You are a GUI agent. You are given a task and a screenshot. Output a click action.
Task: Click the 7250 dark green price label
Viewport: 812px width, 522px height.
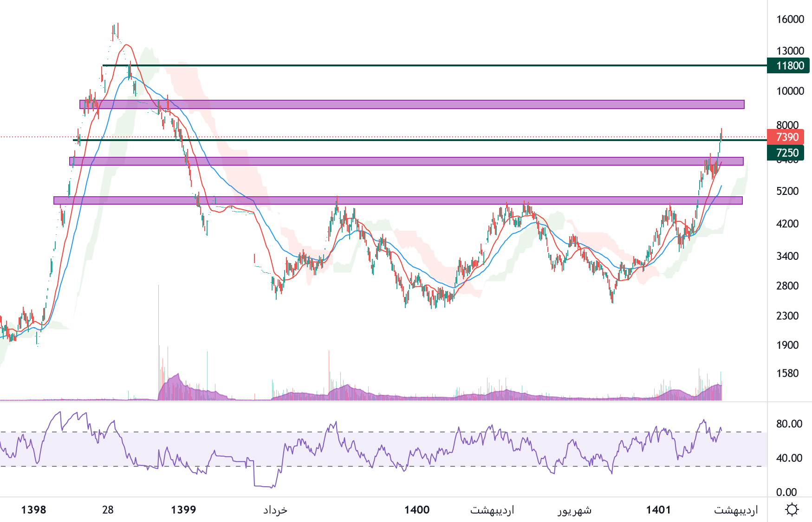coord(787,153)
